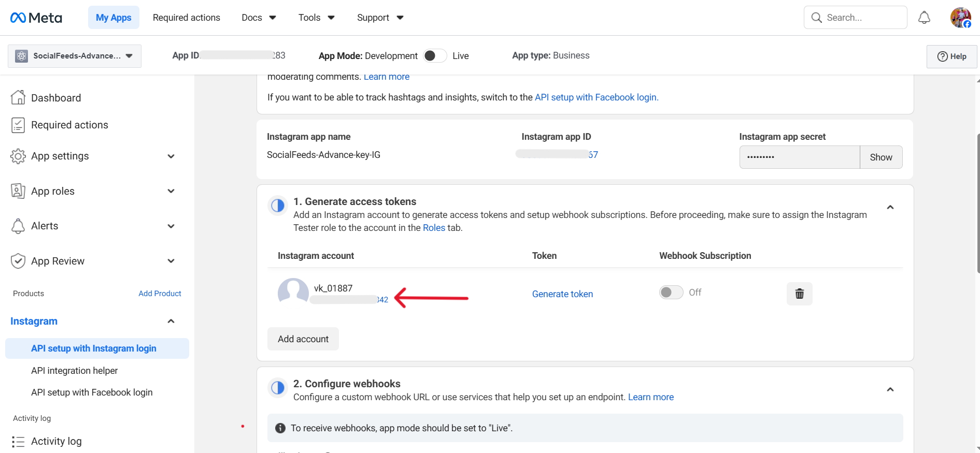Open the SocialFeeds-Advance app selector dropdown
Viewport: 980px width, 453px height.
[75, 56]
